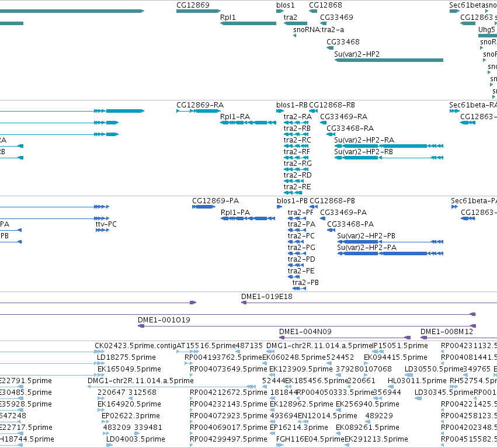Image resolution: width=497 pixels, height=448 pixels.
Task: Click the CG33469 gene label
Action: tap(336, 18)
